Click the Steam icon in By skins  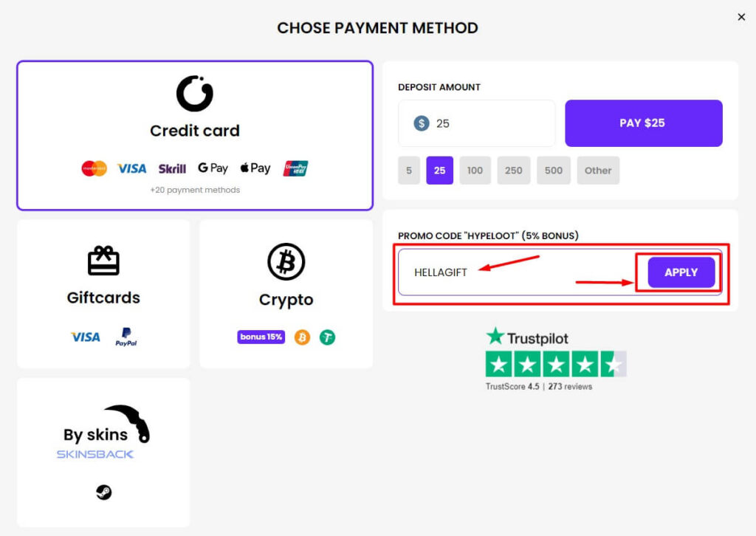103,492
